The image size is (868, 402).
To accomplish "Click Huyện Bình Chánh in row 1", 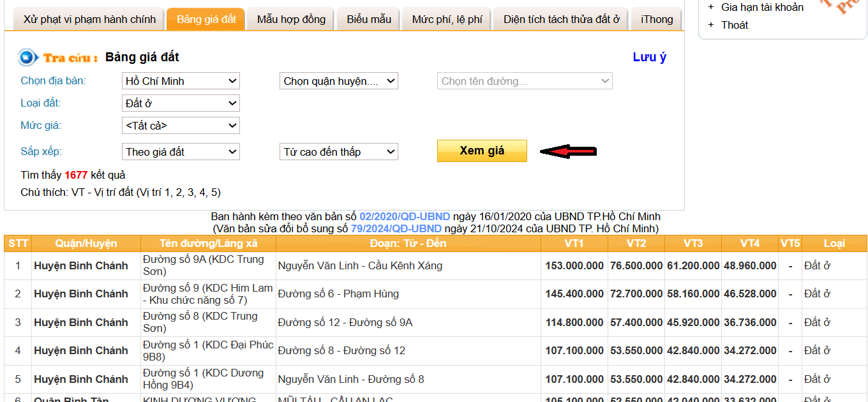I will [81, 265].
